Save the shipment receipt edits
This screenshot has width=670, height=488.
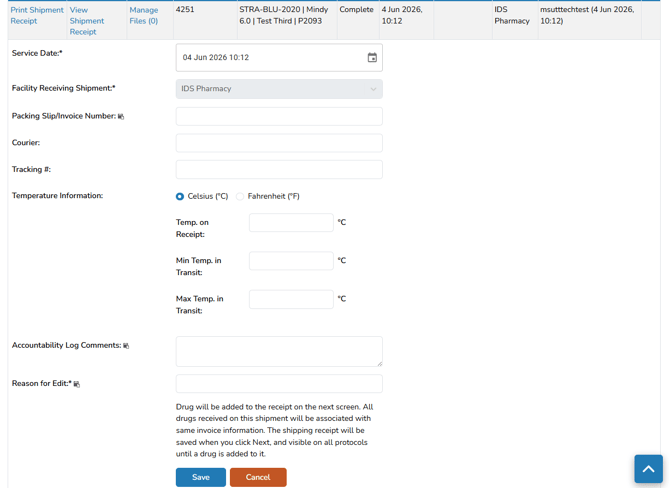tap(201, 477)
